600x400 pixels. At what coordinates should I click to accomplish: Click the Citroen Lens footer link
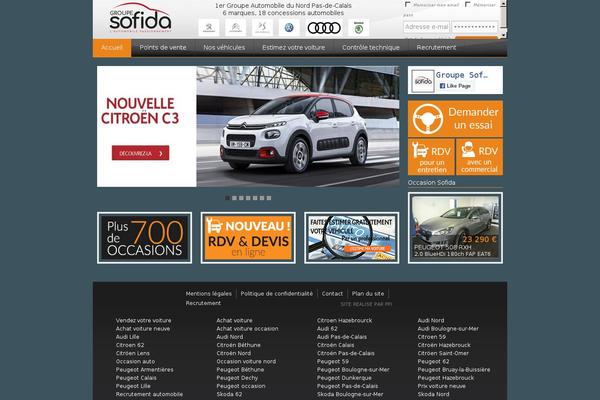click(132, 353)
